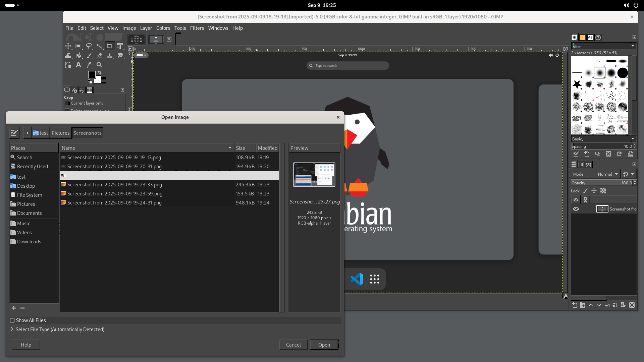Viewport: 644px width, 362px height.
Task: Select the Color Picker eyedropper tool
Action: 89,65
